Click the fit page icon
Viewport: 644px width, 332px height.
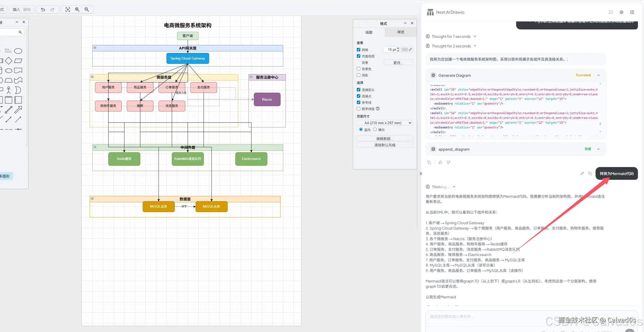point(68,10)
